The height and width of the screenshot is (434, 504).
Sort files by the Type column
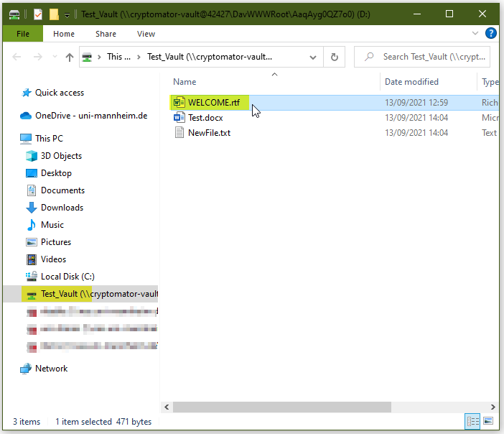coord(490,82)
